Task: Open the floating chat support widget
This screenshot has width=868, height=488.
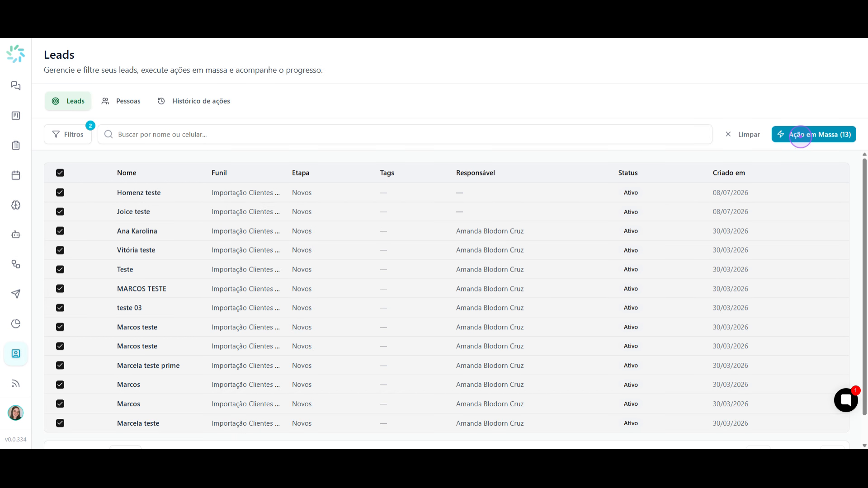Action: coord(846,400)
